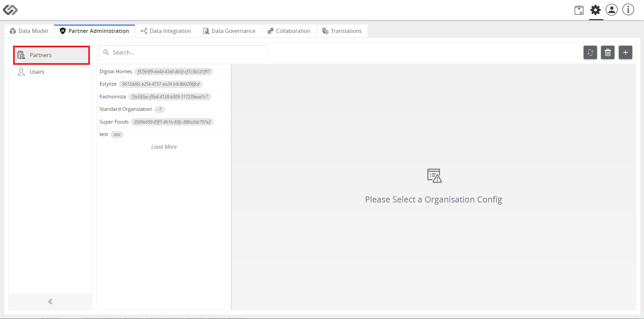Click the Data Governance document icon
This screenshot has height=319, width=644.
206,31
